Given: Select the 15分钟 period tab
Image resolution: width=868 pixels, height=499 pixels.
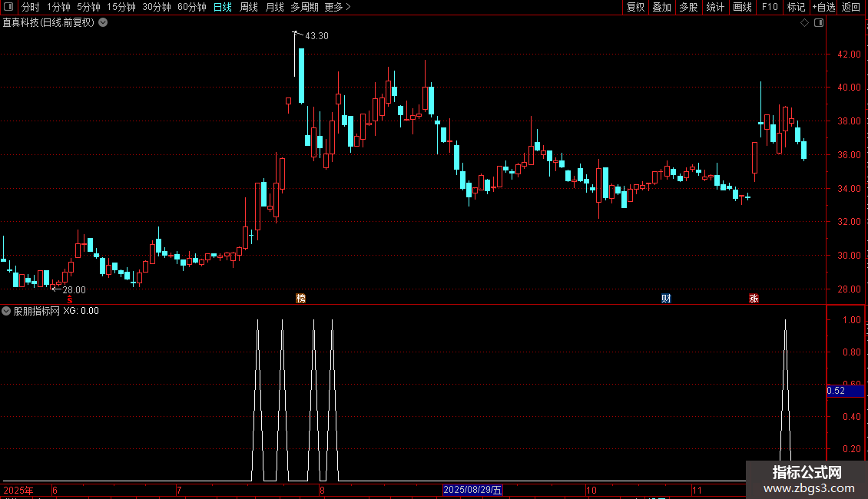Looking at the screenshot, I should coord(121,7).
